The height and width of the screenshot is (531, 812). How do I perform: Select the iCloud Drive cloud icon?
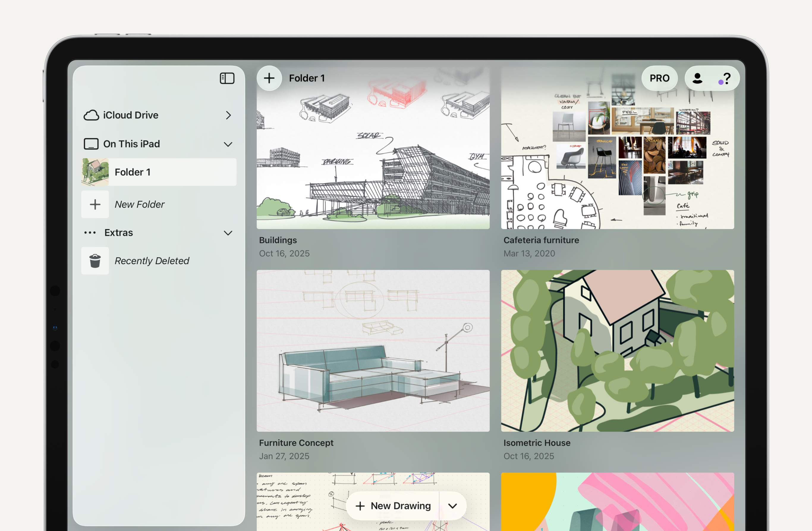[x=91, y=115]
